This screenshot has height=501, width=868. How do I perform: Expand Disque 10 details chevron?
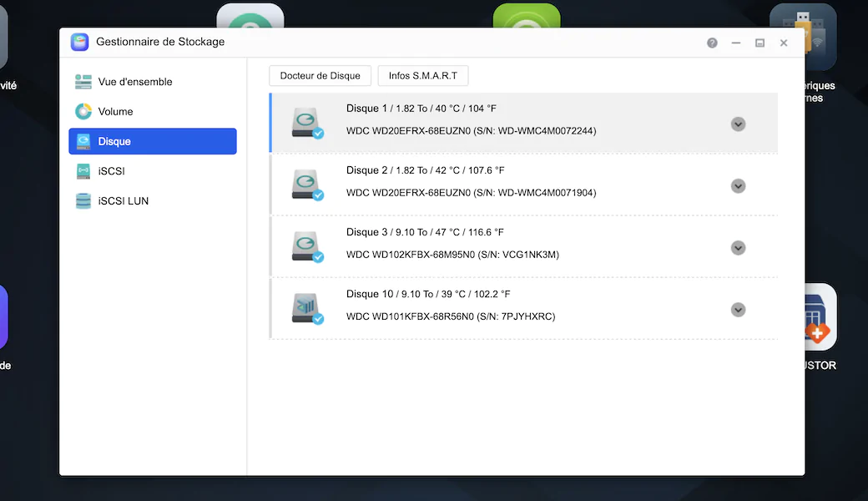(738, 310)
